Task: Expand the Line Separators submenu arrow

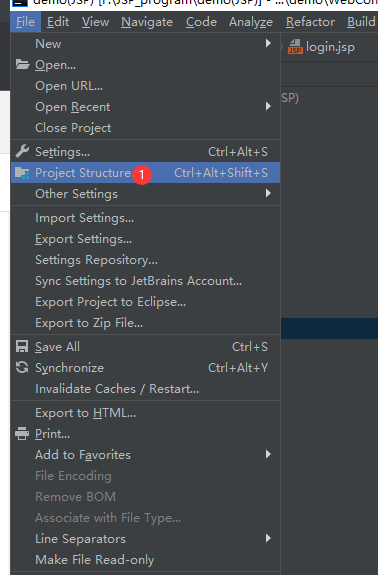Action: pyautogui.click(x=268, y=538)
